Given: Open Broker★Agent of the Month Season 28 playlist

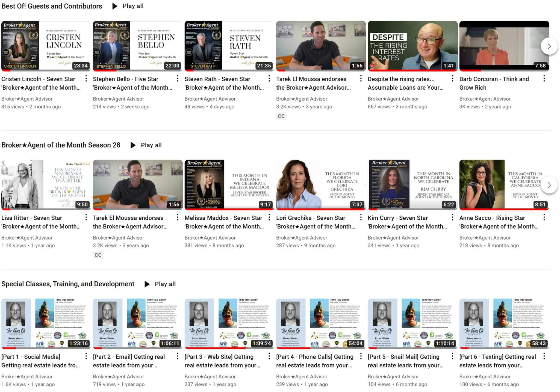Looking at the screenshot, I should click(x=61, y=145).
